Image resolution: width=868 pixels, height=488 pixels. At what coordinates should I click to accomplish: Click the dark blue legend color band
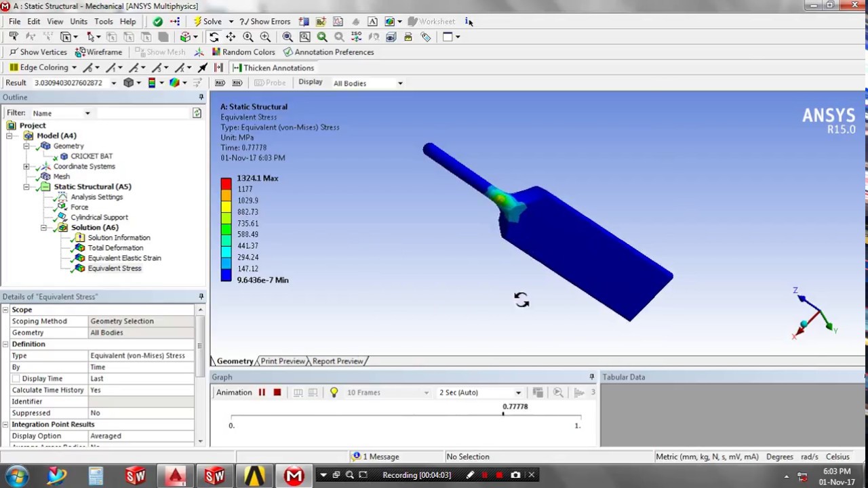coord(226,274)
